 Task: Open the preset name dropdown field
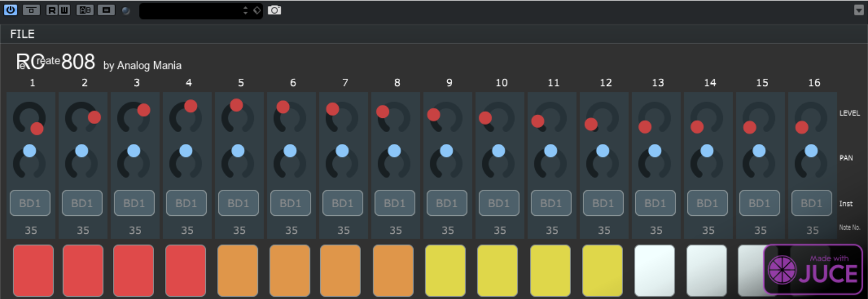click(x=201, y=10)
